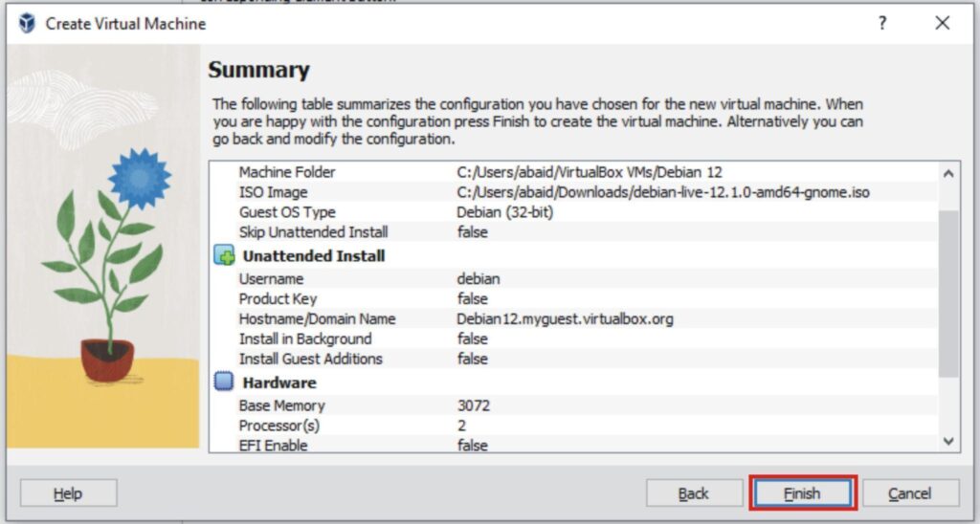Select the Hardware heading row

tap(279, 382)
